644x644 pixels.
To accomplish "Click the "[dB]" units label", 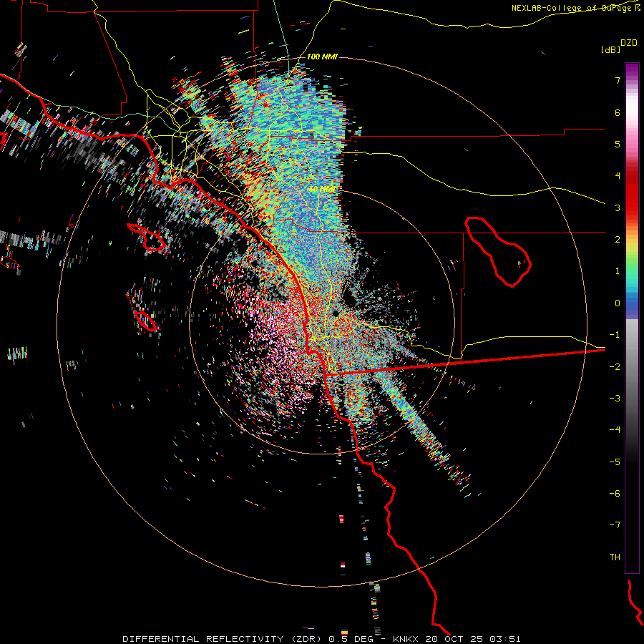I will (610, 49).
